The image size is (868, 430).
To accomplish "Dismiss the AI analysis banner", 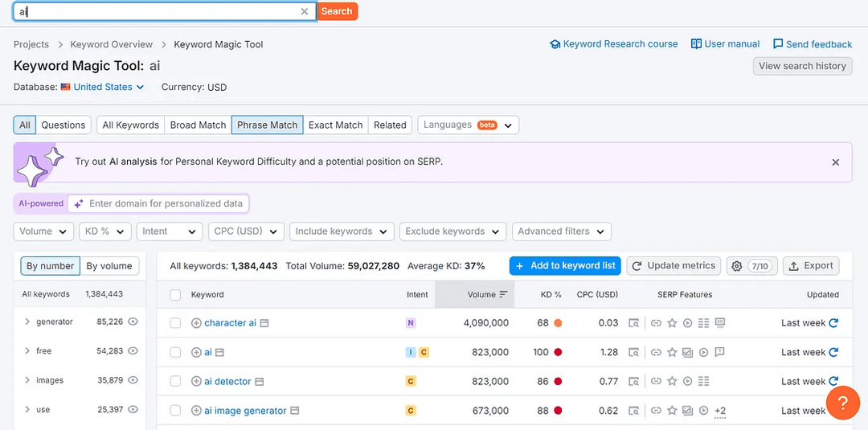I will (836, 162).
